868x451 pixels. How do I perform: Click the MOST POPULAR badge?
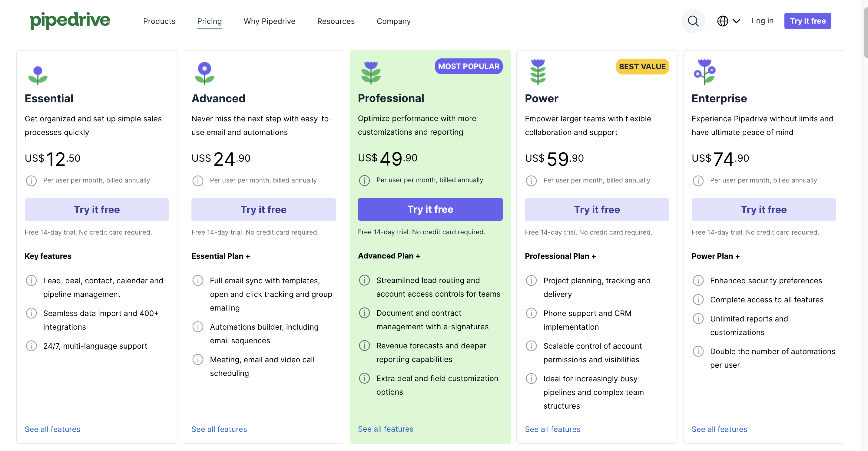[x=468, y=66]
